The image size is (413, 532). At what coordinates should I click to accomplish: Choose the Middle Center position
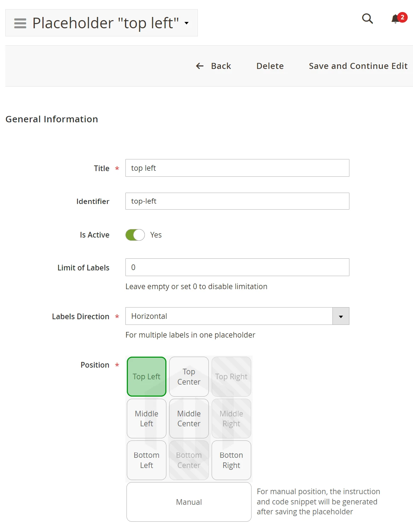tap(189, 419)
